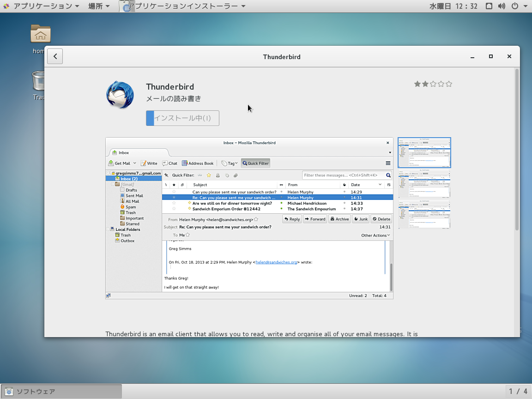532x399 pixels.
Task: Click the メールの読み書き subtitle text
Action: point(174,99)
